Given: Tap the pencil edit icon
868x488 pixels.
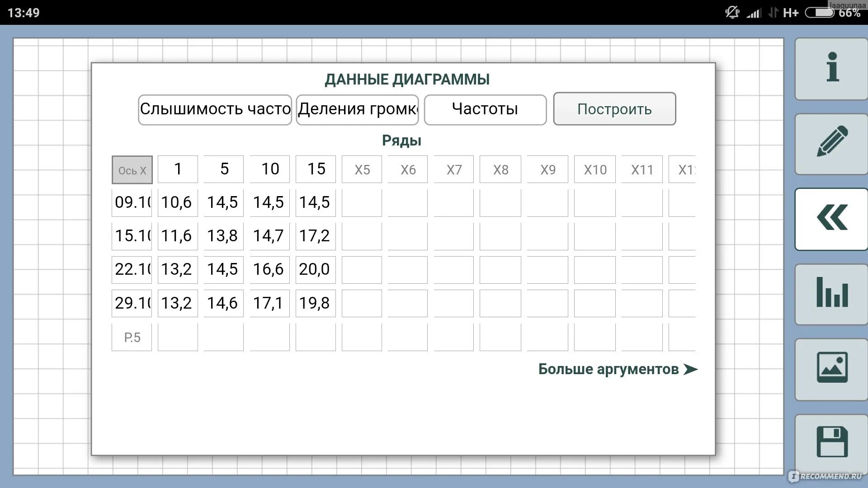Looking at the screenshot, I should click(x=832, y=144).
